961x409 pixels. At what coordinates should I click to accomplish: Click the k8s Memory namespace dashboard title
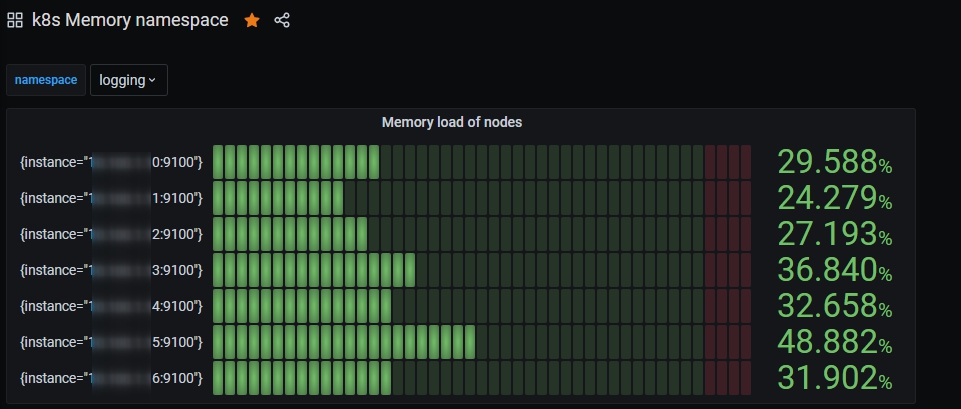pyautogui.click(x=130, y=20)
